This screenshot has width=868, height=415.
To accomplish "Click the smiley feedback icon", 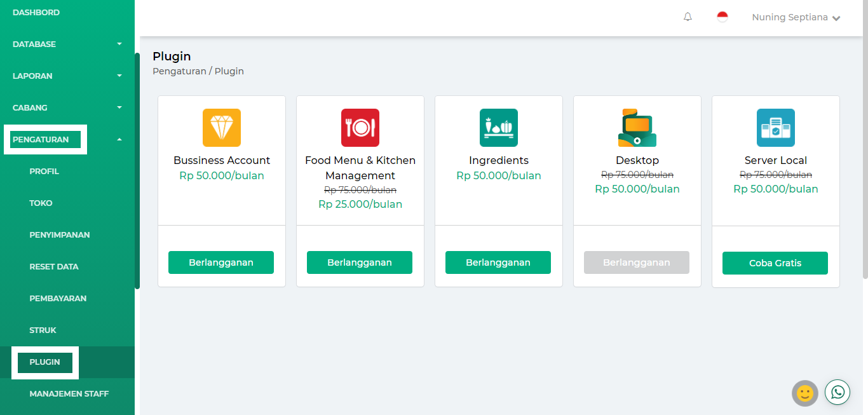I will pyautogui.click(x=804, y=393).
